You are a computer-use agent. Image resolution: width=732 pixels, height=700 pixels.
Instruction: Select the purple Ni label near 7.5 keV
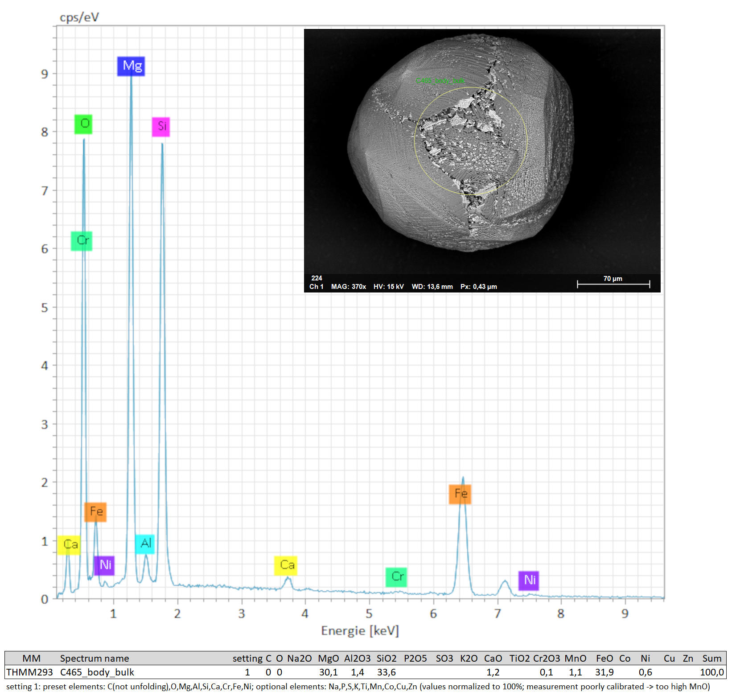coord(529,580)
